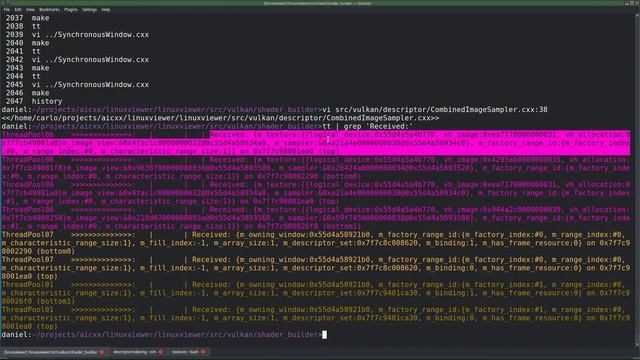
Task: Click the highlighted magenta ThreadPool06 output block
Action: tap(316, 143)
